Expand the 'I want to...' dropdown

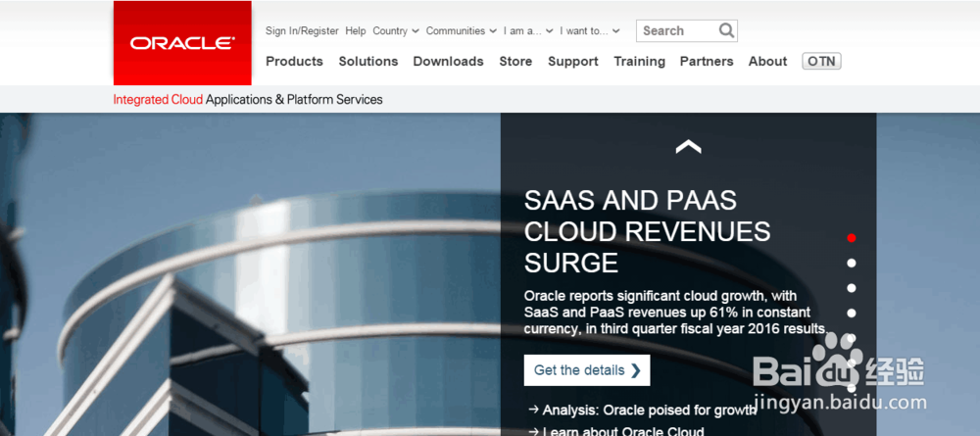click(589, 30)
